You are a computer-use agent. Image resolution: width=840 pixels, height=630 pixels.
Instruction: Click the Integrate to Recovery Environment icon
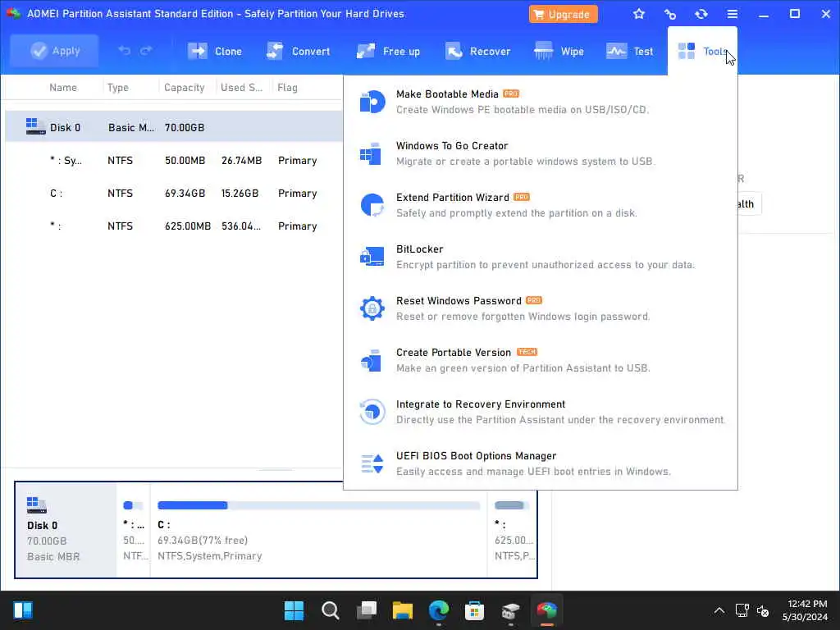coord(372,412)
